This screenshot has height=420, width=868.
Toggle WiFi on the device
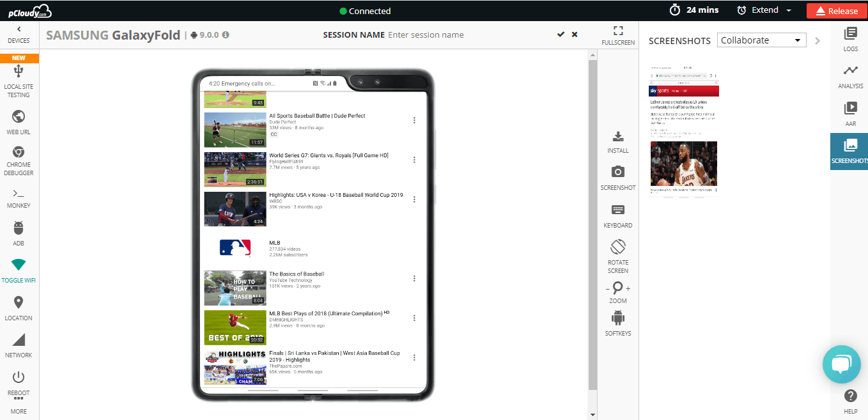pyautogui.click(x=19, y=271)
